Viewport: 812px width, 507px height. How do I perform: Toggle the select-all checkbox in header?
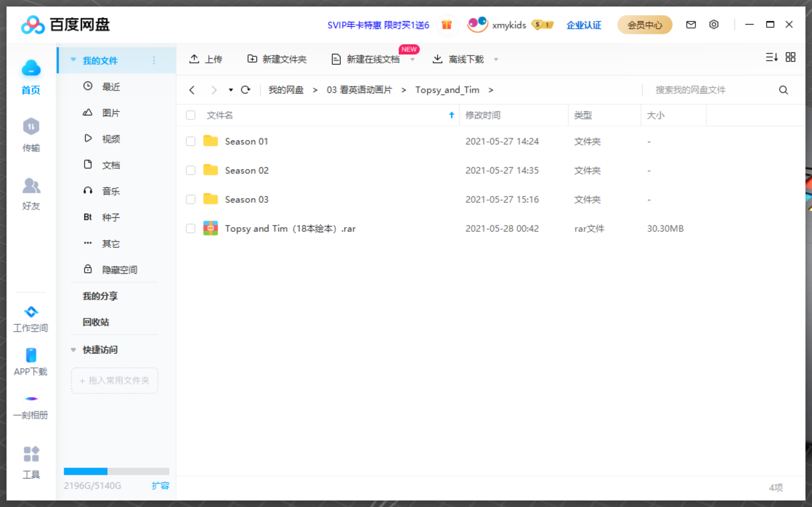[x=191, y=115]
